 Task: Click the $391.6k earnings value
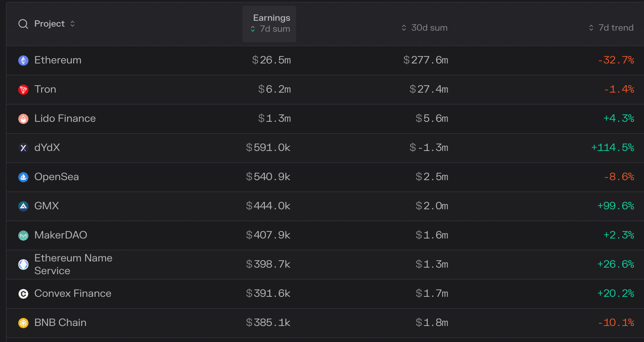tap(268, 294)
